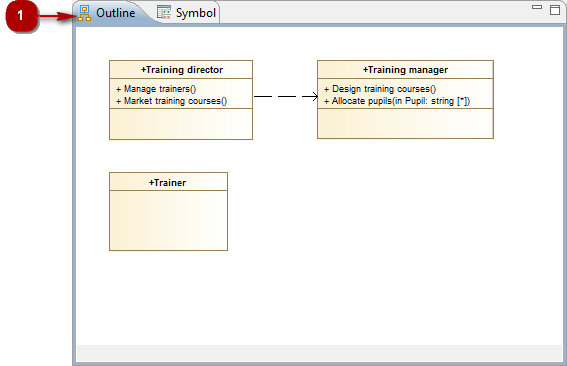Select the Trainer class header
This screenshot has width=567, height=366.
pos(169,182)
